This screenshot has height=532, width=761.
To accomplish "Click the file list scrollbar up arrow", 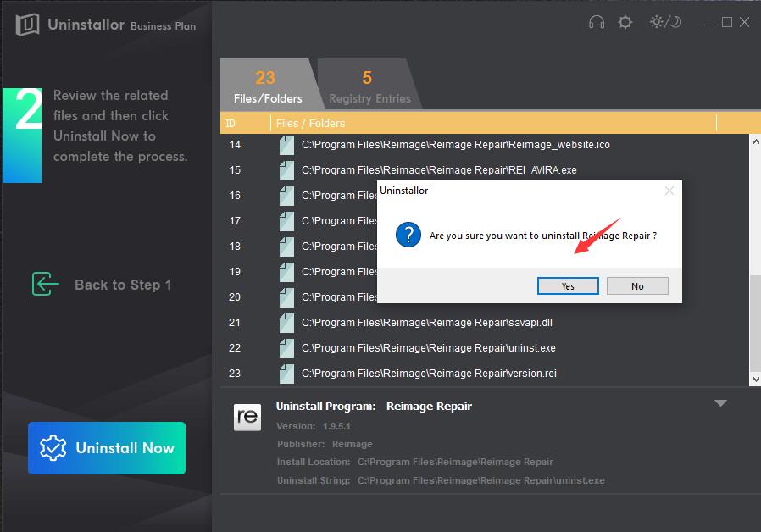I will [756, 141].
